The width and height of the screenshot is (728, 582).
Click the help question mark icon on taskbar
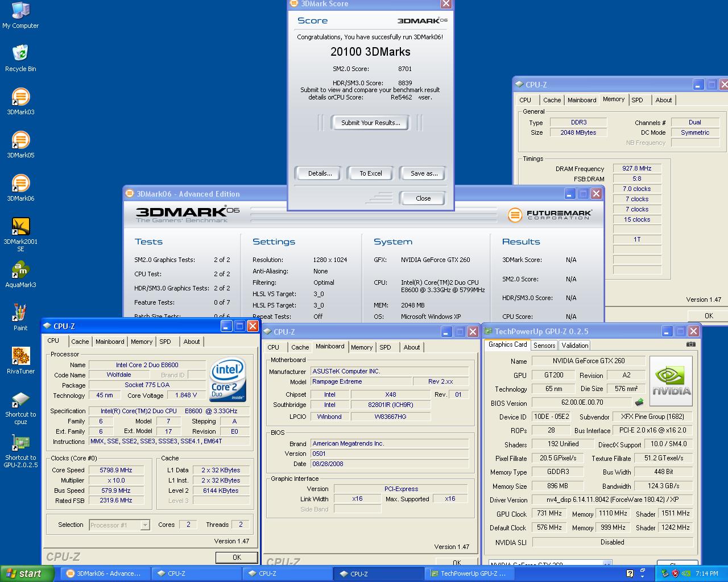(x=630, y=573)
